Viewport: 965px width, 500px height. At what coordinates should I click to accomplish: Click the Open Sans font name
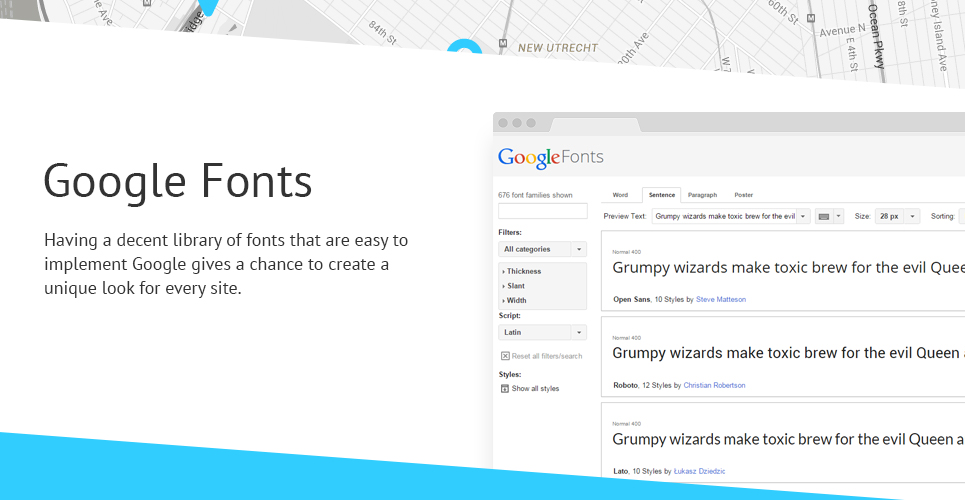(x=631, y=299)
